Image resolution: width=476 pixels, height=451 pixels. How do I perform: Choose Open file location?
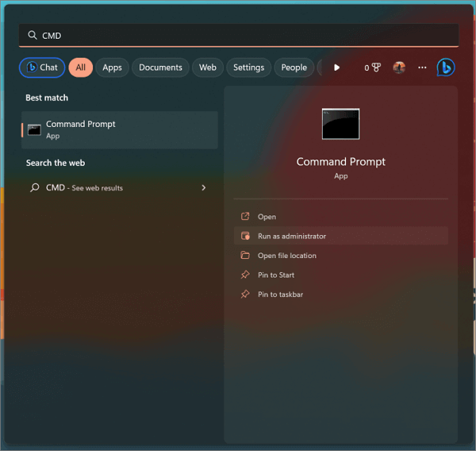pyautogui.click(x=341, y=256)
